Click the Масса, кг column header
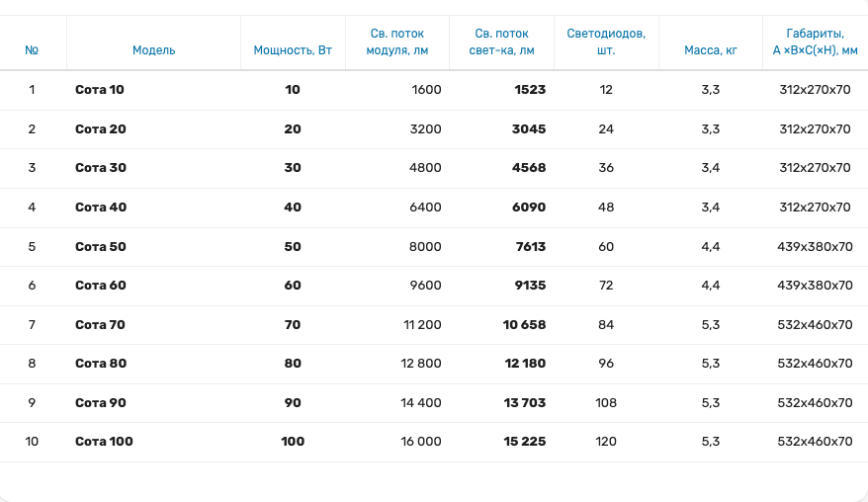Screen dimensions: 868x502 coord(711,50)
